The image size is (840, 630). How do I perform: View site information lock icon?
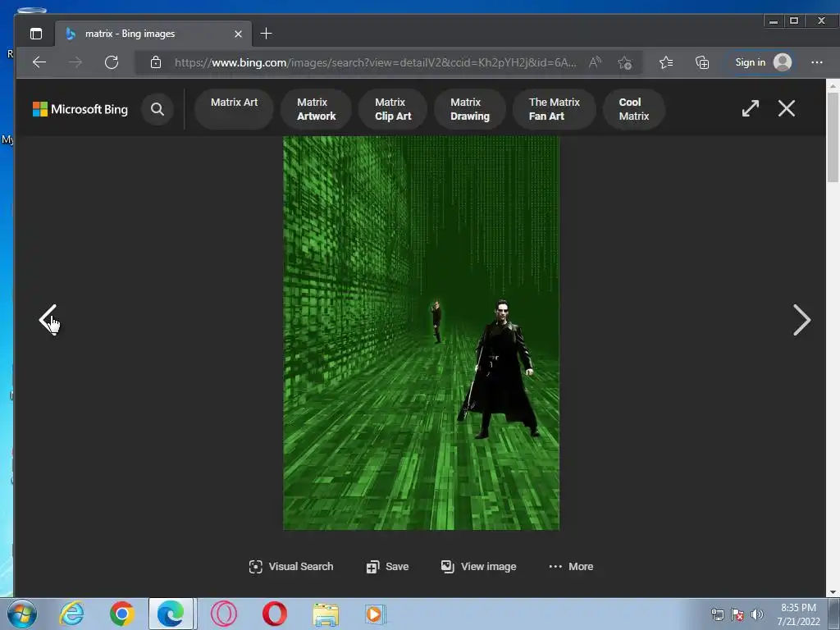click(155, 62)
